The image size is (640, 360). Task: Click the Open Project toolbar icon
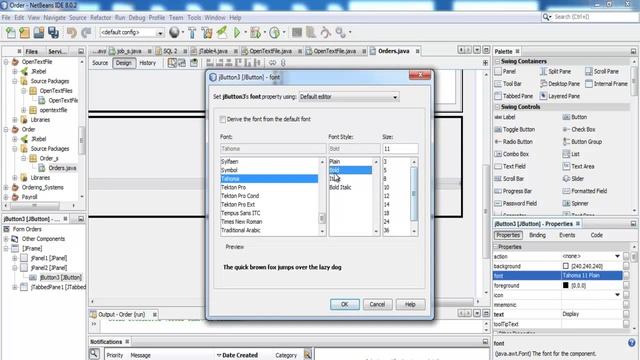pyautogui.click(x=39, y=32)
